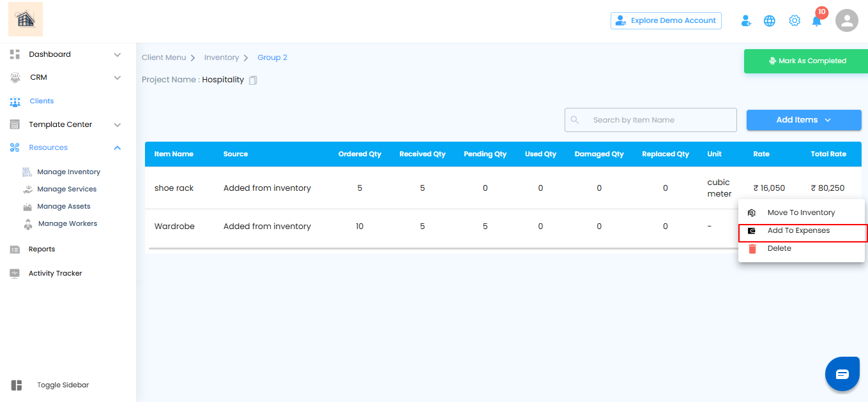Open the settings gear icon
This screenshot has height=402, width=868.
[795, 20]
